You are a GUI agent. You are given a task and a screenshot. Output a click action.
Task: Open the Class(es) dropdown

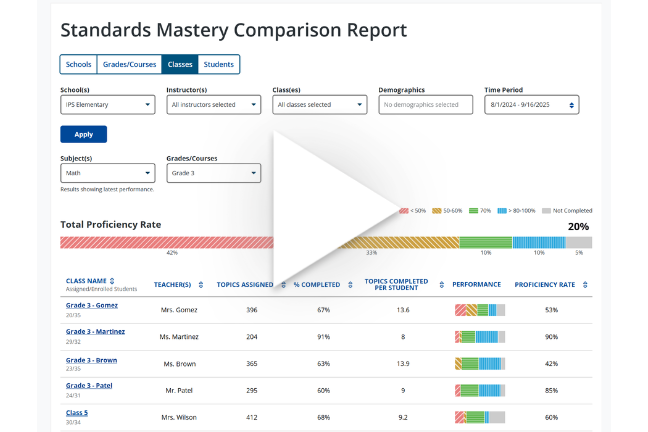[319, 104]
